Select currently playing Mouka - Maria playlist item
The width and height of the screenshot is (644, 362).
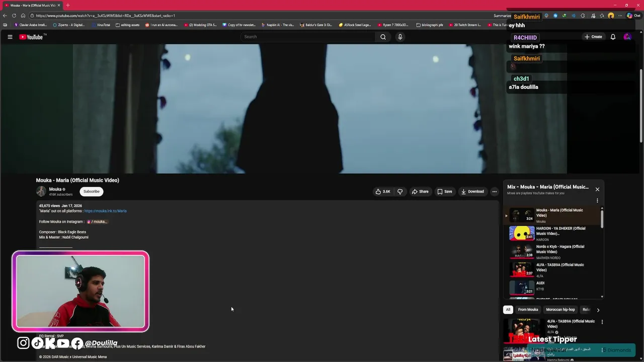pyautogui.click(x=552, y=215)
